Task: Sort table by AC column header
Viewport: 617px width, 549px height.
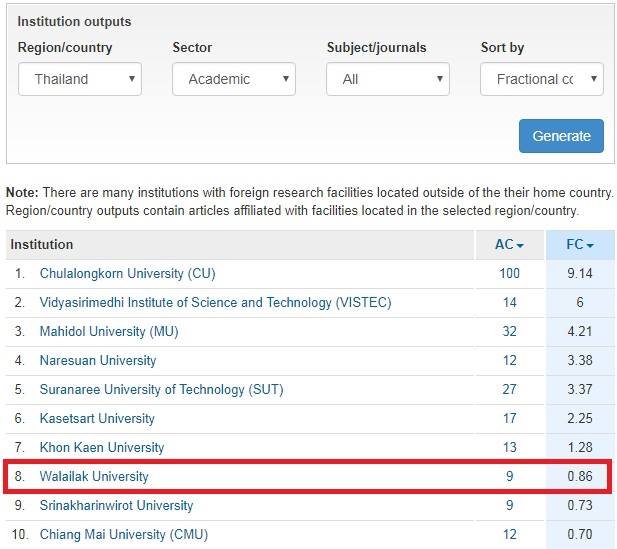Action: [x=509, y=245]
